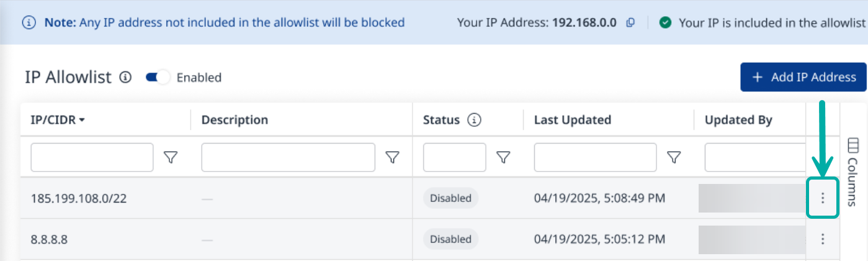Click the info icon next to IP Allowlist
Image resolution: width=868 pixels, height=261 pixels.
(125, 78)
